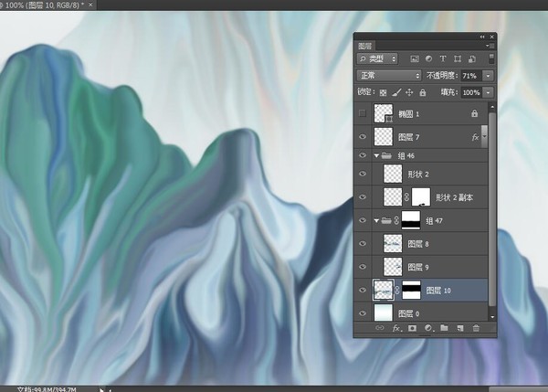Lock all padlock icon beside 锁定
This screenshot has width=548, height=392.
[x=423, y=92]
